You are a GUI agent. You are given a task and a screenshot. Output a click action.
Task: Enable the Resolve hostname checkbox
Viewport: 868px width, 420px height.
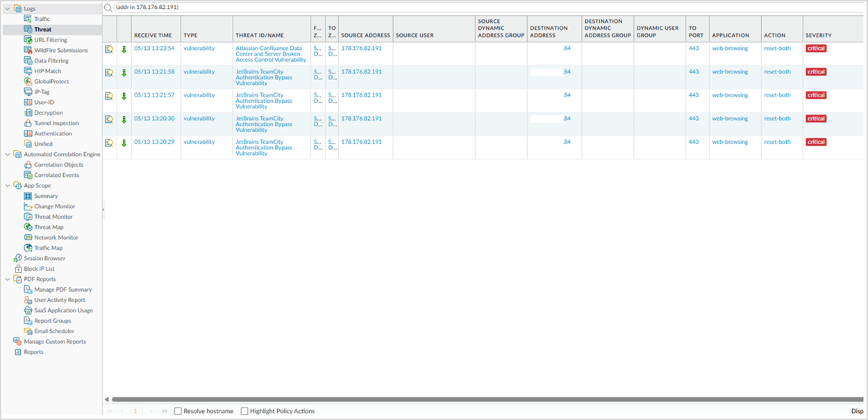coord(178,411)
